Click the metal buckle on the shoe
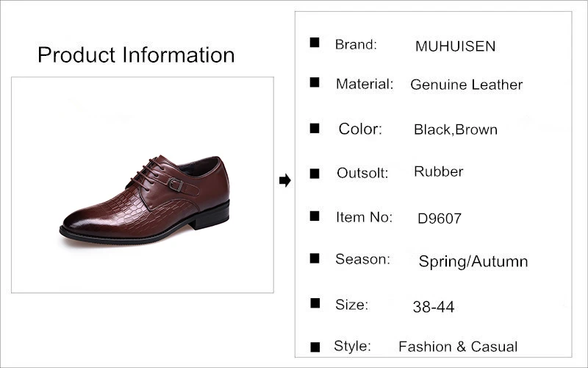 point(175,185)
